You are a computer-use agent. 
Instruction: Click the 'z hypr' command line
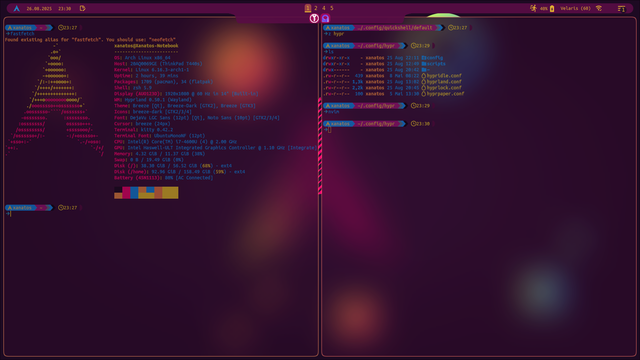pos(336,34)
